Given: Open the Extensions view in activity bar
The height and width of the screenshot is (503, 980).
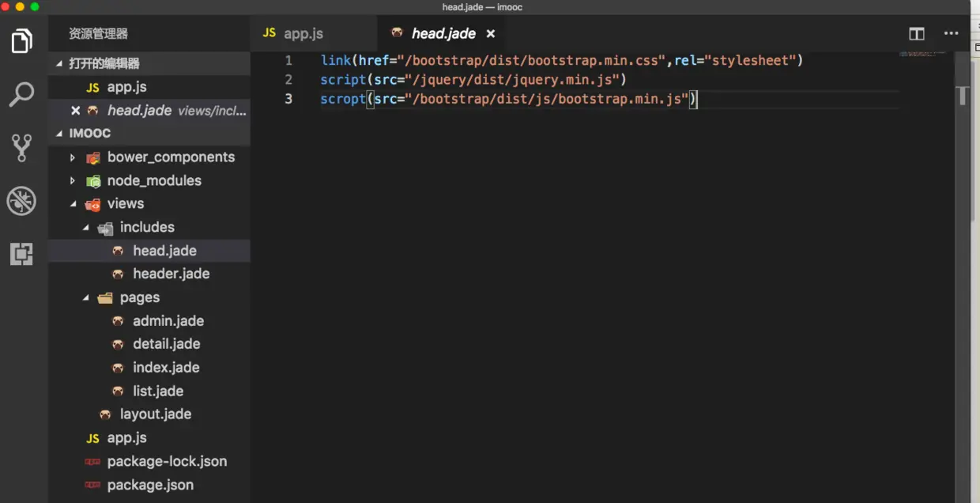Looking at the screenshot, I should pos(22,254).
